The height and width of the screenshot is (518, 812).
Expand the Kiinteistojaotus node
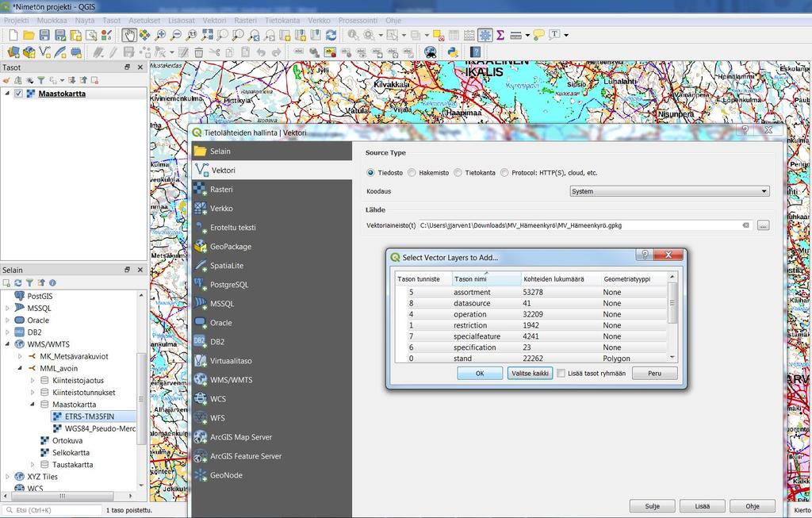[x=32, y=381]
